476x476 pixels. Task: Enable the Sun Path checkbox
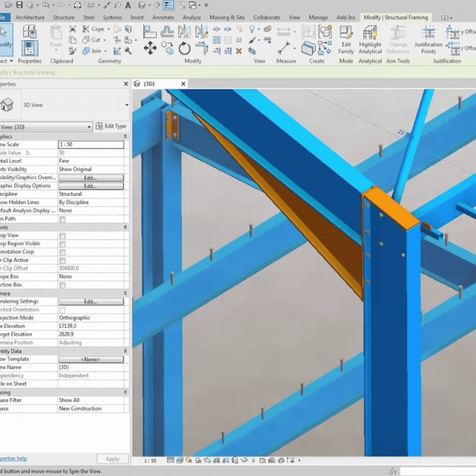[63, 219]
